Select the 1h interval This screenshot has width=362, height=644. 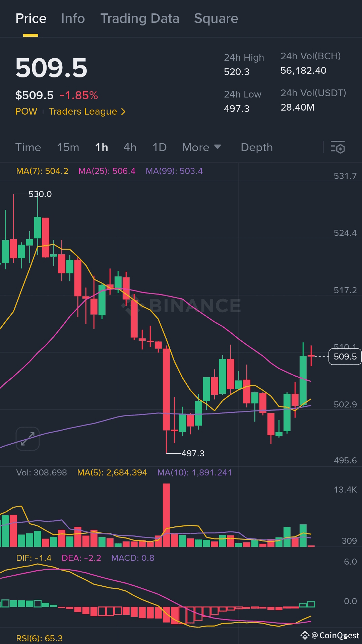click(x=102, y=147)
